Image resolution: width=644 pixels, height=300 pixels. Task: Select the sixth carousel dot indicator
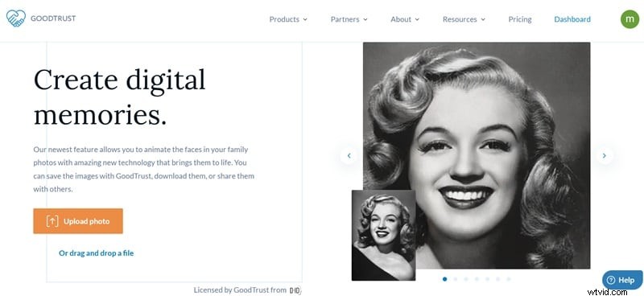(497, 279)
